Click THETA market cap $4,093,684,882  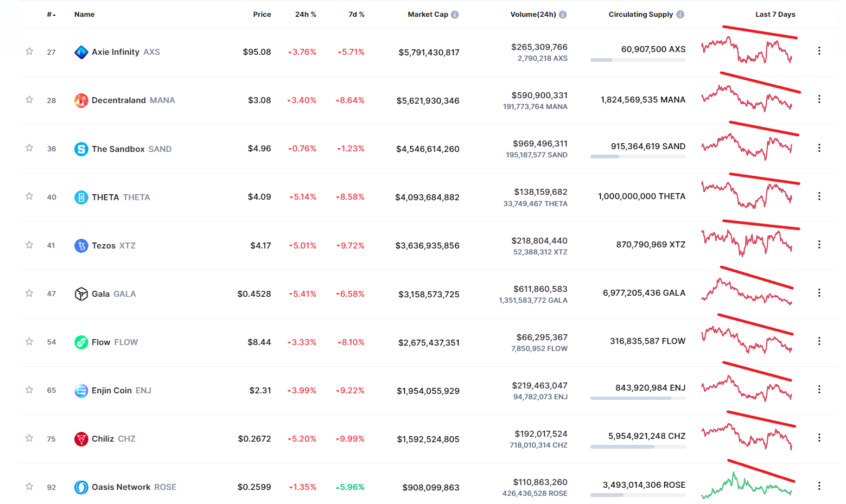[x=427, y=197]
